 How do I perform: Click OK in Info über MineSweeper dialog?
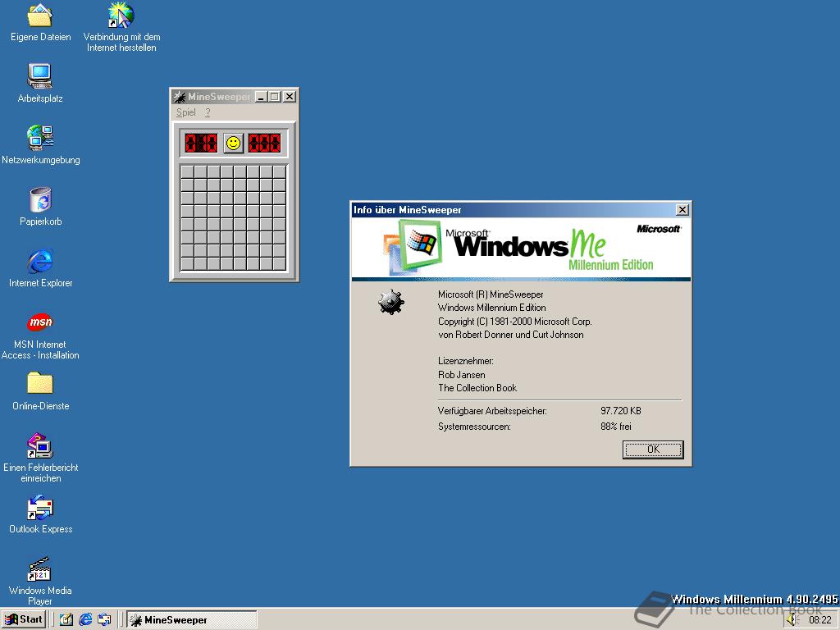pos(653,450)
